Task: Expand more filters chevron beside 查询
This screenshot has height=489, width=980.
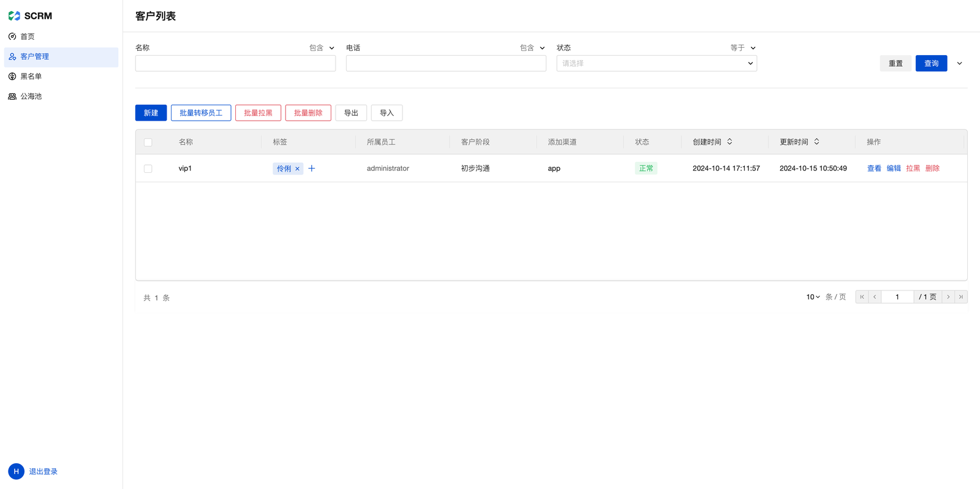Action: pyautogui.click(x=960, y=63)
